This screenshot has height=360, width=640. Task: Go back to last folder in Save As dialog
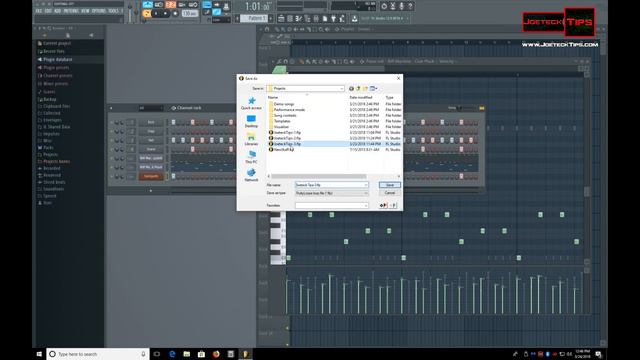click(351, 88)
